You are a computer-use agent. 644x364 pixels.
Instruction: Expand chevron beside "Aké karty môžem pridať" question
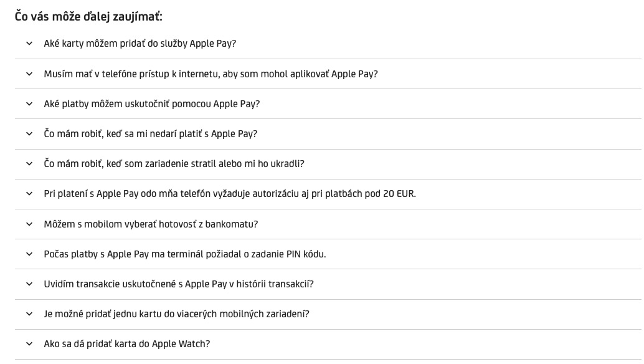(x=29, y=44)
